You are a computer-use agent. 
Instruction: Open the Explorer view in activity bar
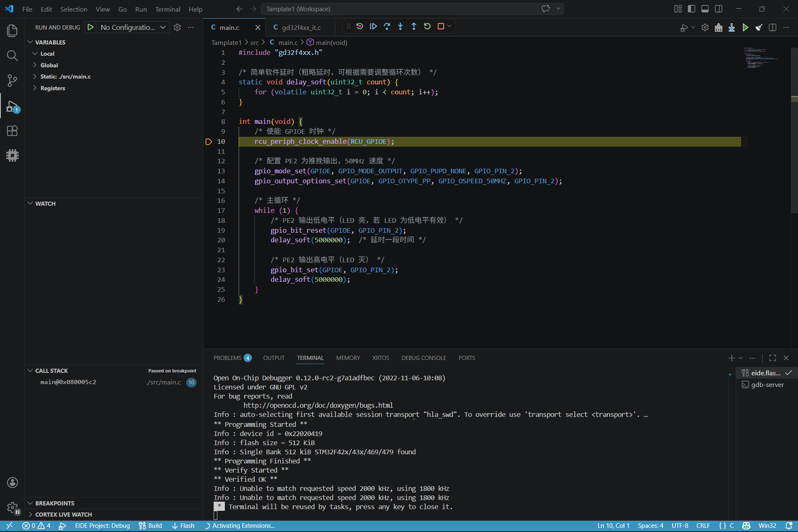[x=12, y=30]
